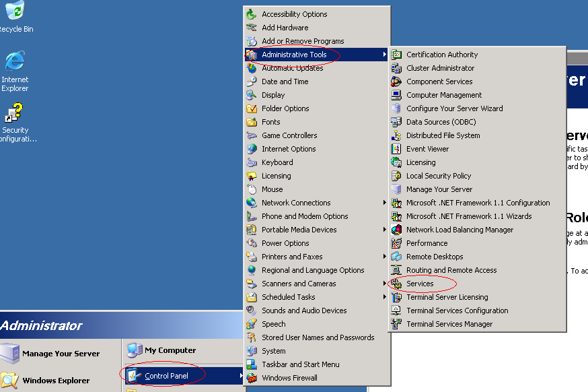Click Manage Your Server in the Start menu
The width and height of the screenshot is (588, 392).
point(60,354)
